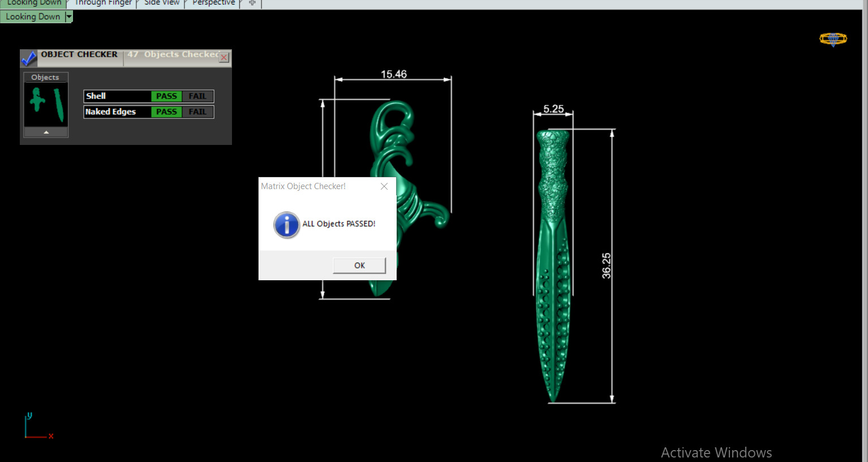Click the Objects header label
Image resolution: width=868 pixels, height=462 pixels.
[45, 77]
